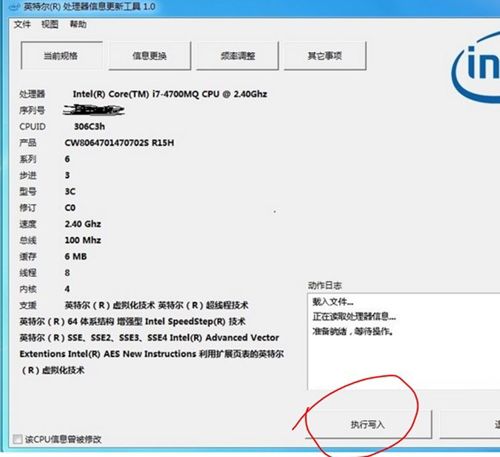Switch to the 频率调整 tab
500x457 pixels.
[237, 56]
